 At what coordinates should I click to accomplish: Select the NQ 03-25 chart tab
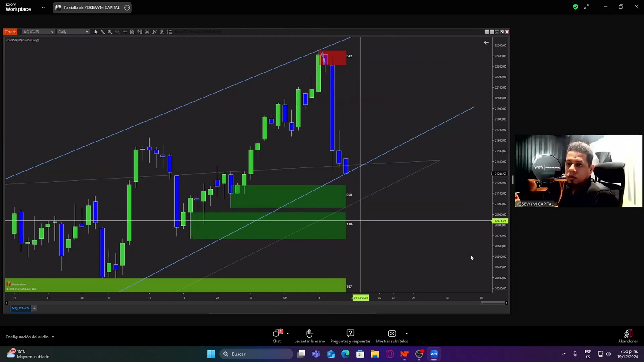pos(20,308)
